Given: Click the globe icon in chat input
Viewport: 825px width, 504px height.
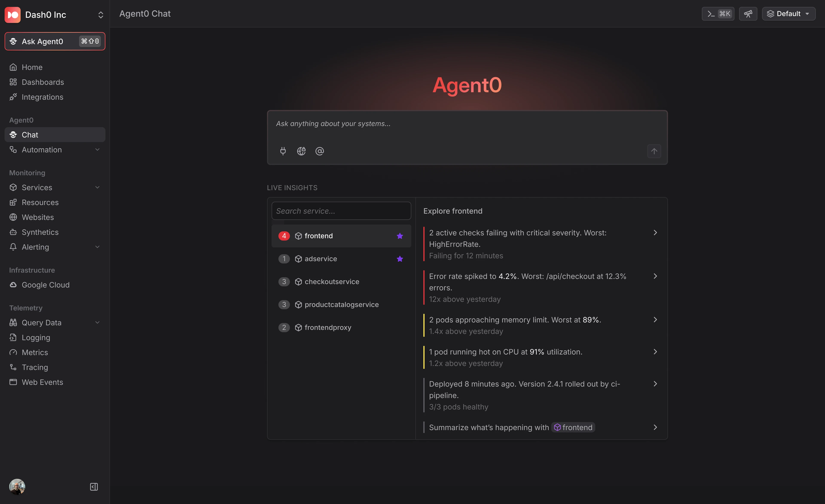Looking at the screenshot, I should (301, 151).
